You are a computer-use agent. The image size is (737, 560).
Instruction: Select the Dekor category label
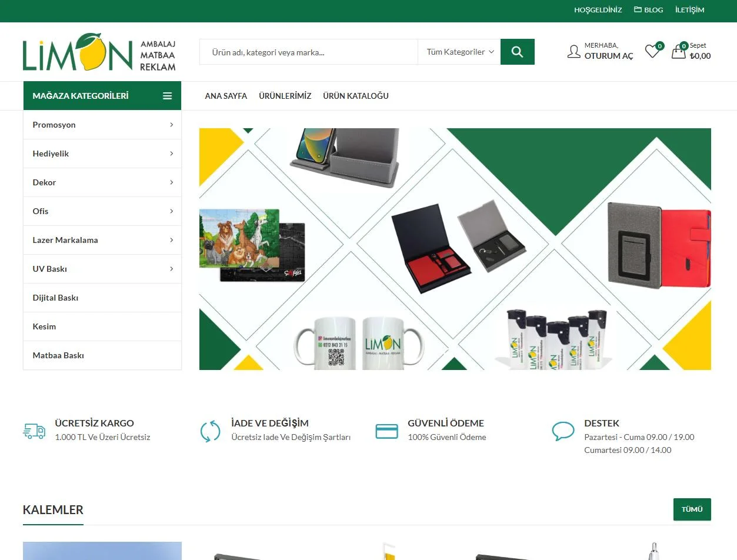click(x=44, y=182)
